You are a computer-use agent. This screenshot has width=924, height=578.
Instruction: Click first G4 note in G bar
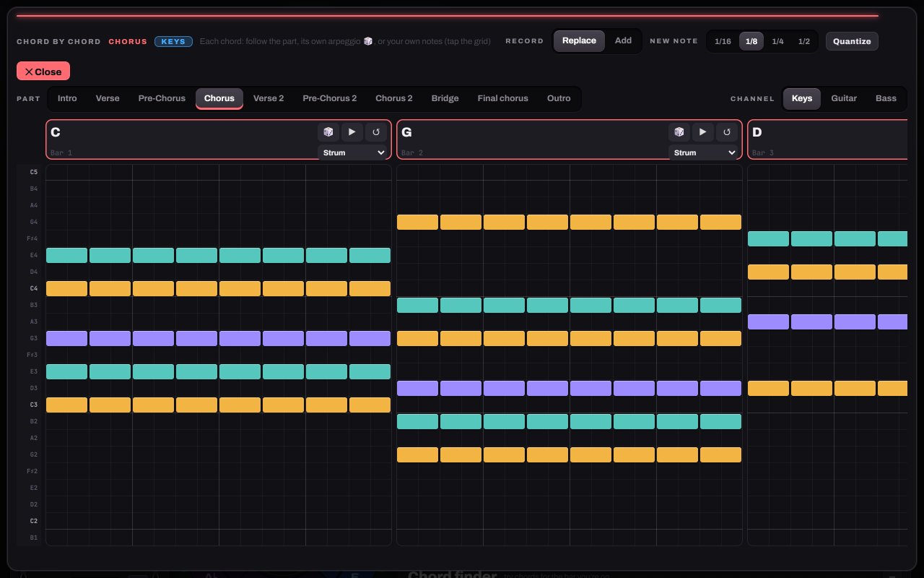pos(417,222)
